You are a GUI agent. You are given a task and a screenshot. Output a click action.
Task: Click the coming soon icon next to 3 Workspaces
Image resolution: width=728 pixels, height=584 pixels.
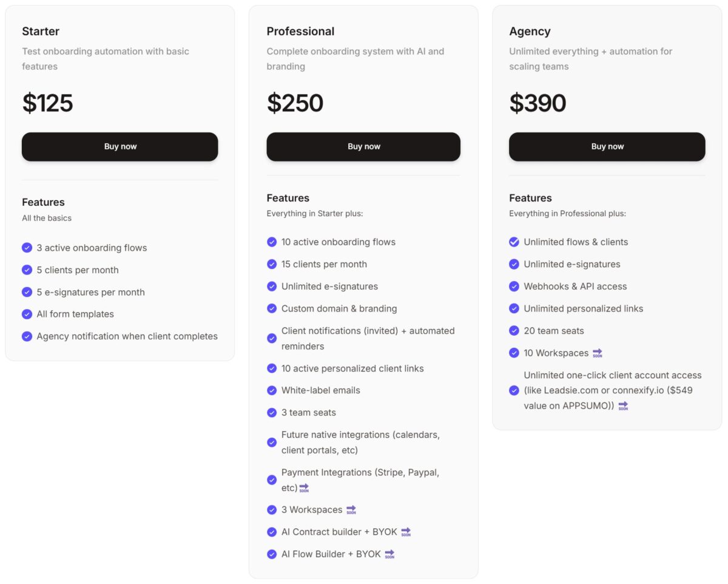pyautogui.click(x=351, y=510)
